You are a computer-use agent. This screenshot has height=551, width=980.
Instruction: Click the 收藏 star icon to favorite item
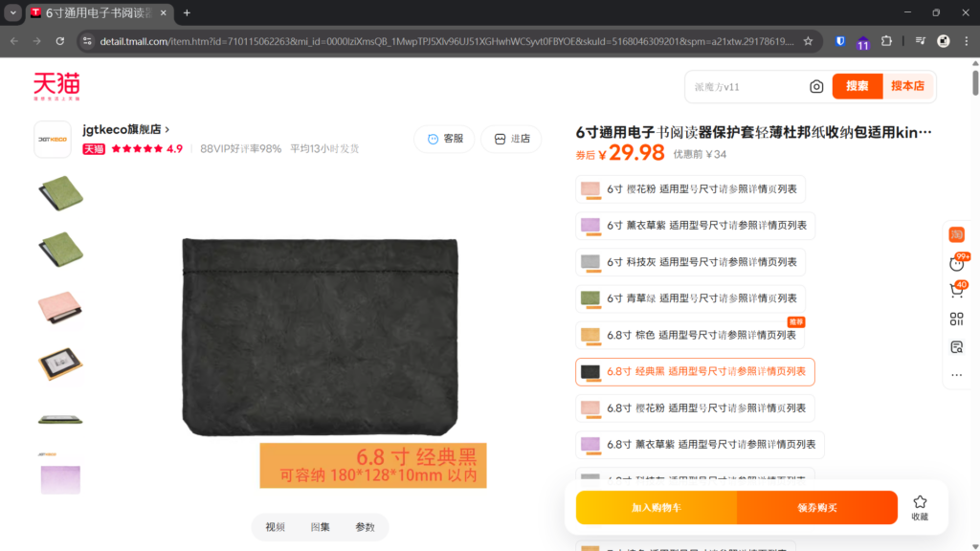pyautogui.click(x=919, y=507)
